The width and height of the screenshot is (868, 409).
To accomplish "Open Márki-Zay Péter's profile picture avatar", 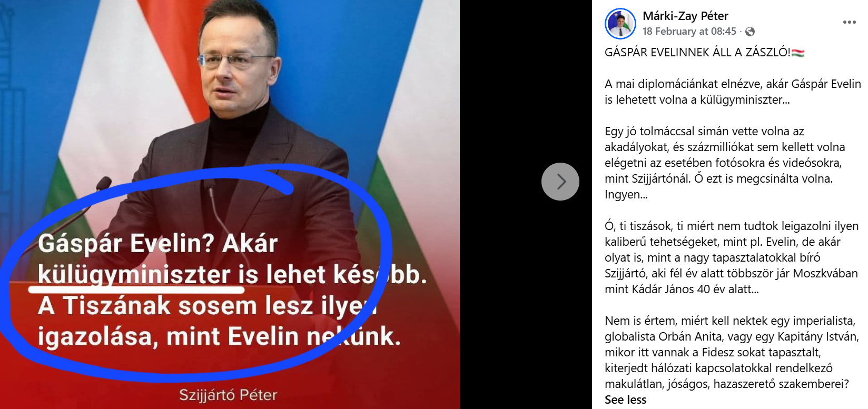I will click(620, 24).
